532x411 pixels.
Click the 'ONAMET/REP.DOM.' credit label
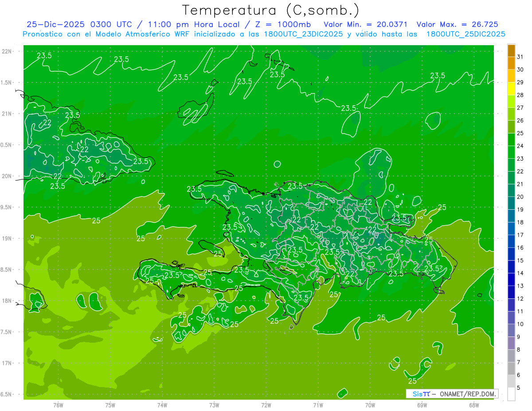pos(466,394)
